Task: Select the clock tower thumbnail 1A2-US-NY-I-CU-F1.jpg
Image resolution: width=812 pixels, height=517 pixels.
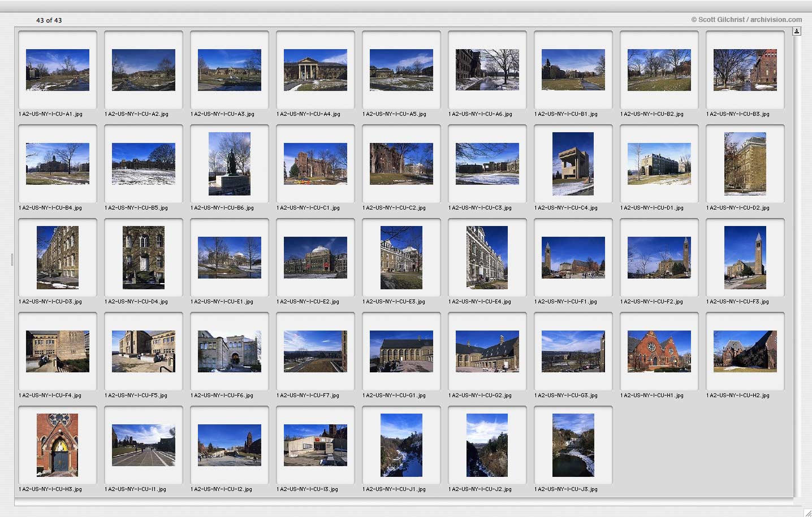Action: click(x=573, y=258)
